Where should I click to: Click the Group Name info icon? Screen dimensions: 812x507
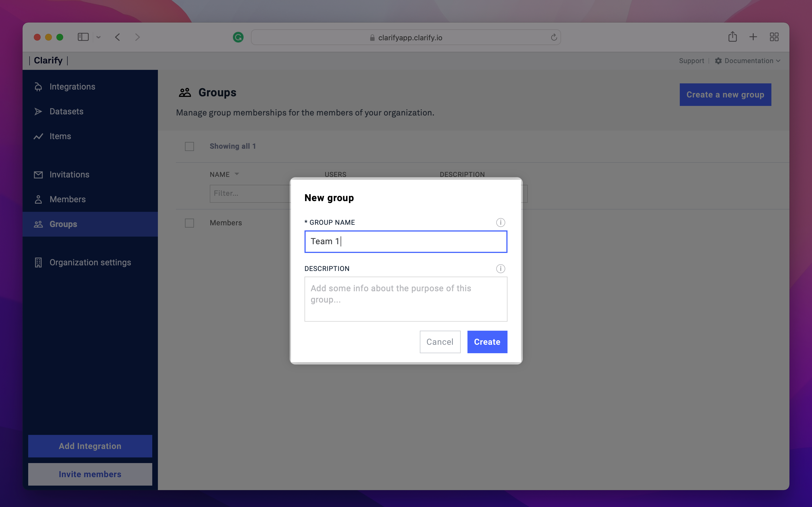pyautogui.click(x=500, y=222)
